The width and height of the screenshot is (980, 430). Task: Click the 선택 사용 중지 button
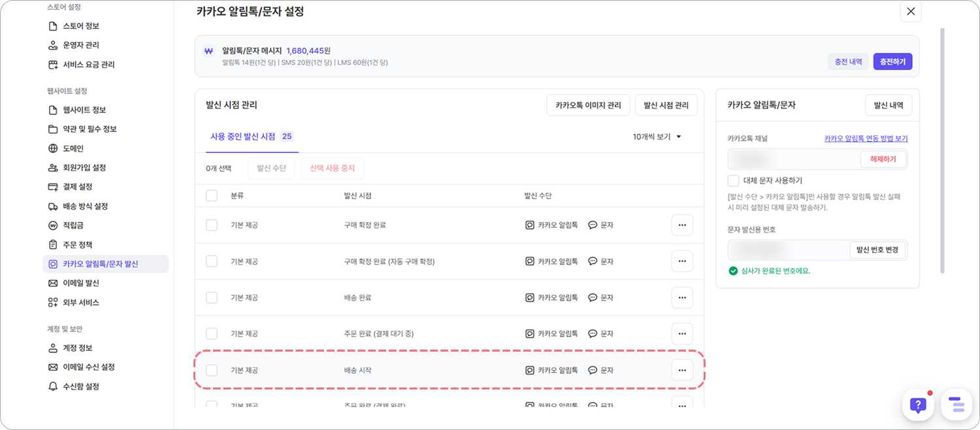pyautogui.click(x=332, y=169)
